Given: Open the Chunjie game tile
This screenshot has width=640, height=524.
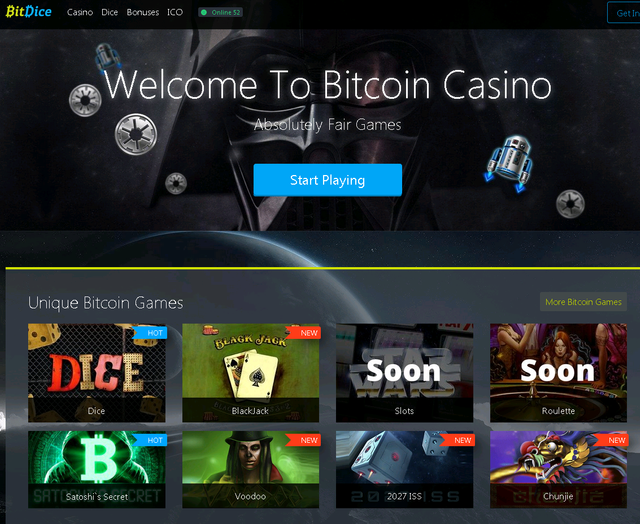Looking at the screenshot, I should [558, 469].
